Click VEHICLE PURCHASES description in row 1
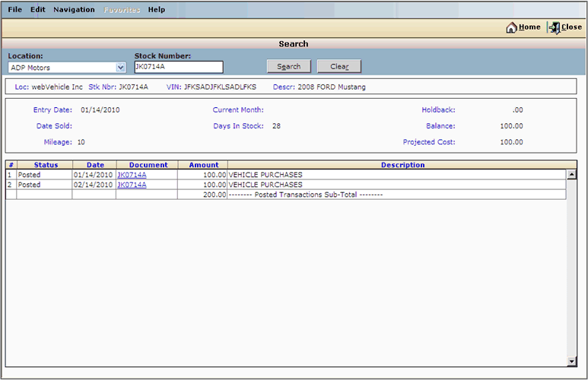The width and height of the screenshot is (588, 380). pos(265,175)
